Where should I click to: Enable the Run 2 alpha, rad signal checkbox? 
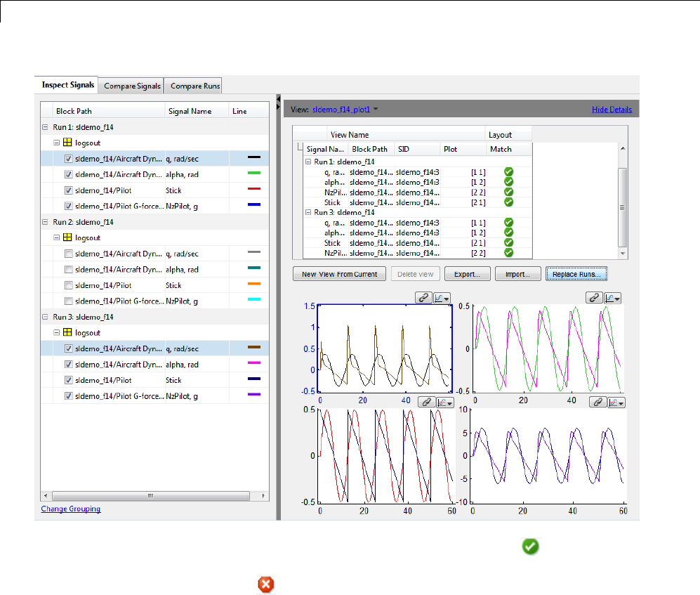(x=68, y=270)
